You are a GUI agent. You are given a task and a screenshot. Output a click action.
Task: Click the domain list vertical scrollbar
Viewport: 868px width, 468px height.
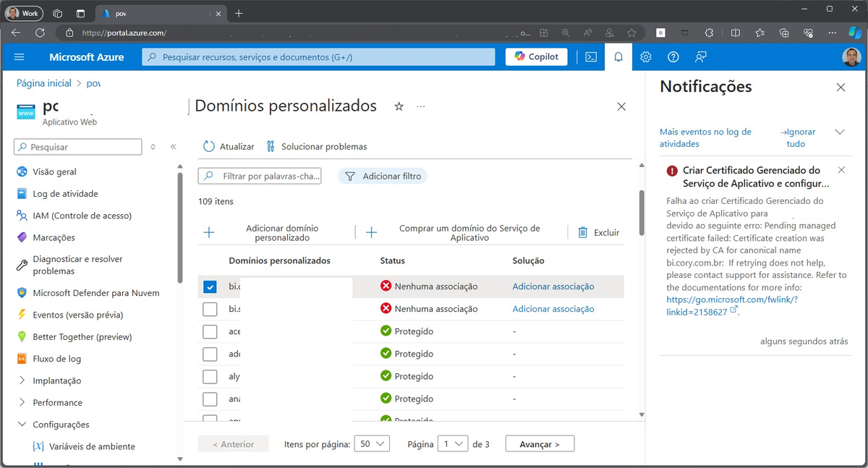(641, 210)
